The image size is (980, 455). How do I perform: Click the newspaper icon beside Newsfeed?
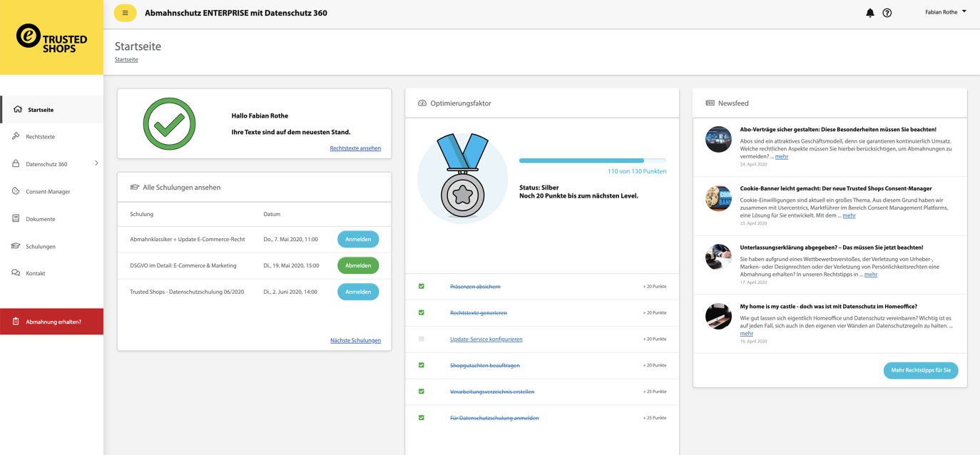click(710, 103)
